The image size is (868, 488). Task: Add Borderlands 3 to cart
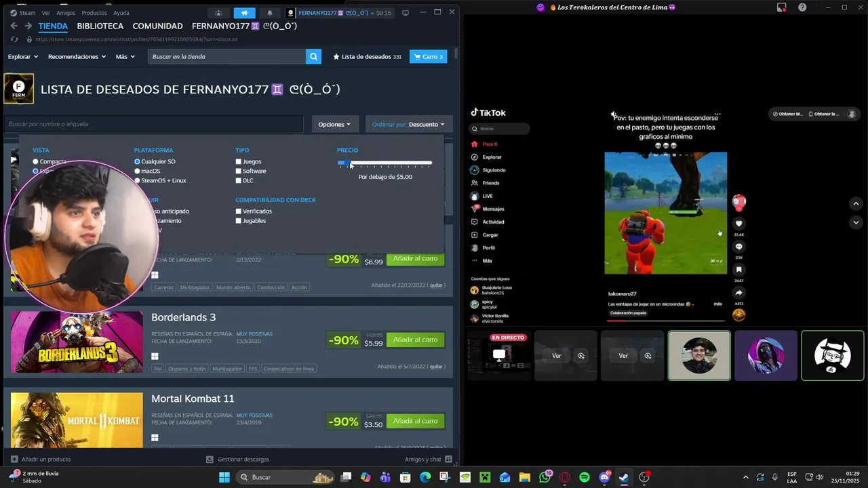click(x=415, y=340)
